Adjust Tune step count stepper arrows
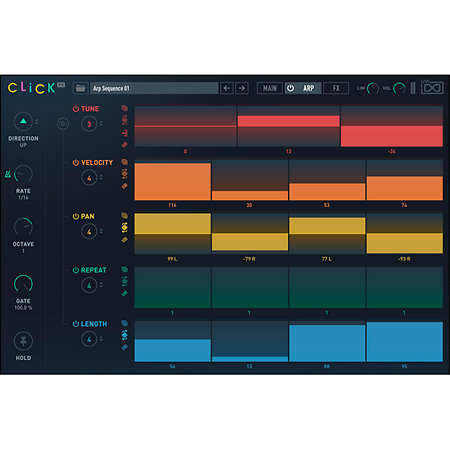The height and width of the screenshot is (450, 450). tap(101, 124)
